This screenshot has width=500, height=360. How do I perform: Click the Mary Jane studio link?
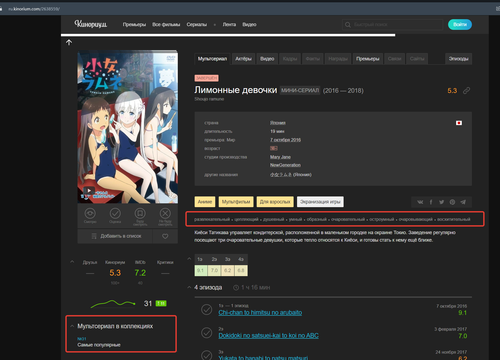click(x=280, y=157)
